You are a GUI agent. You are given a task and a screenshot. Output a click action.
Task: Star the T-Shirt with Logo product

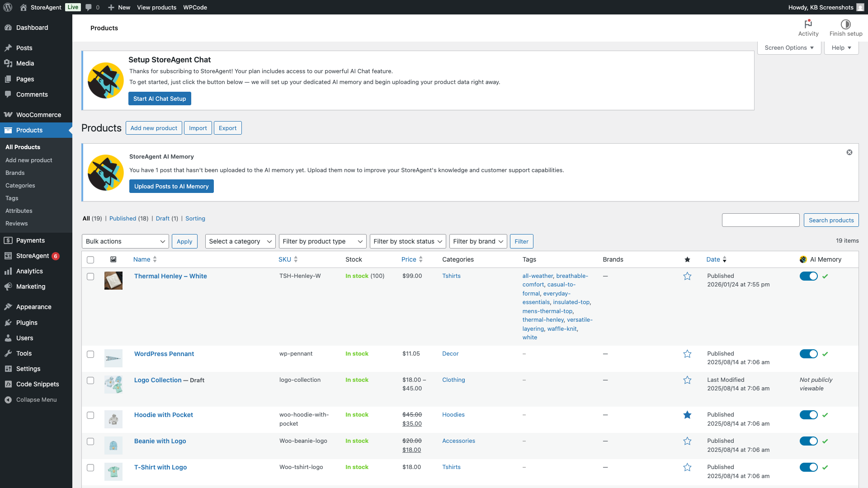687,467
